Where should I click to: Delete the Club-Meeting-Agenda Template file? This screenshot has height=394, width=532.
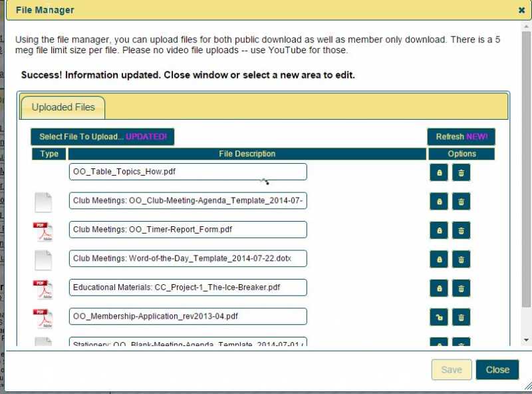click(461, 202)
